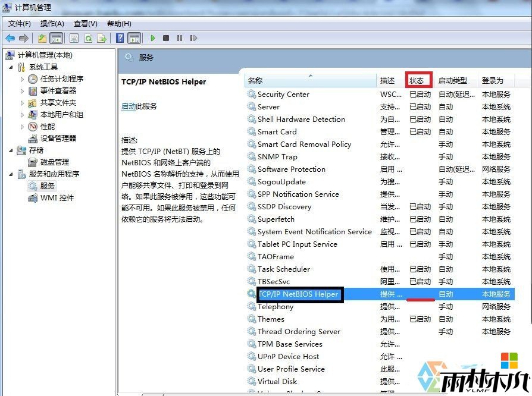Collapse the 系统工具 tree node
Screen dimensions: 532x396
(11, 67)
